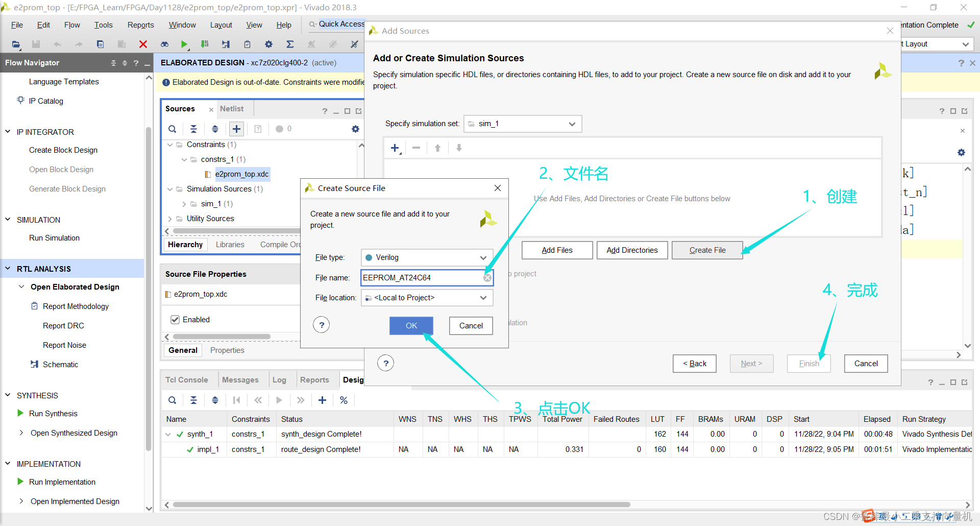Image resolution: width=980 pixels, height=526 pixels.
Task: Switch to the Messages tab
Action: point(240,380)
